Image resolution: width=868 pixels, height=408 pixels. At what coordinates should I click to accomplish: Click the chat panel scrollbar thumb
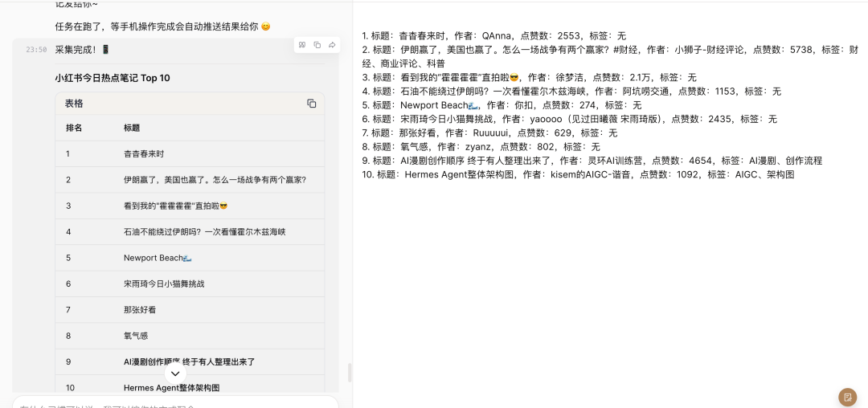click(350, 373)
